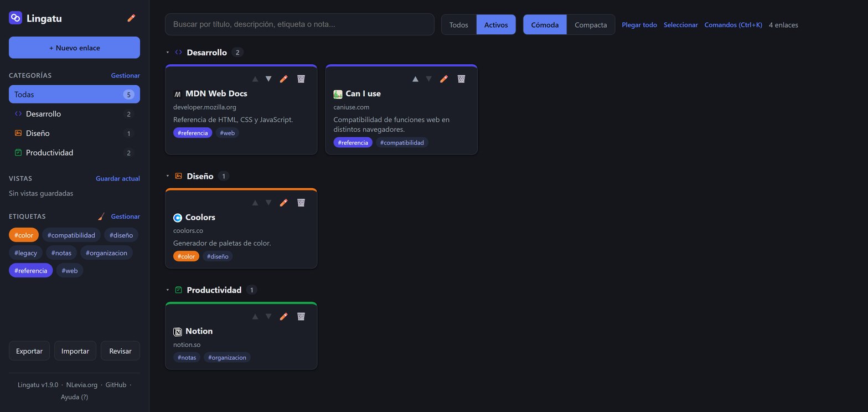The width and height of the screenshot is (868, 412).
Task: Switch to the Cómoda density view
Action: tap(545, 25)
